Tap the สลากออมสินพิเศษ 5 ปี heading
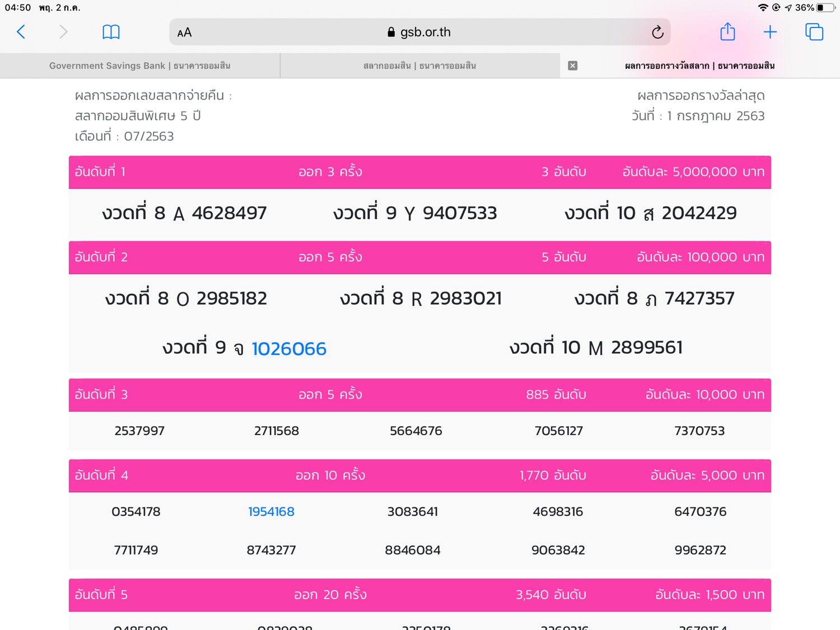Viewport: 840px width, 630px height. [138, 116]
